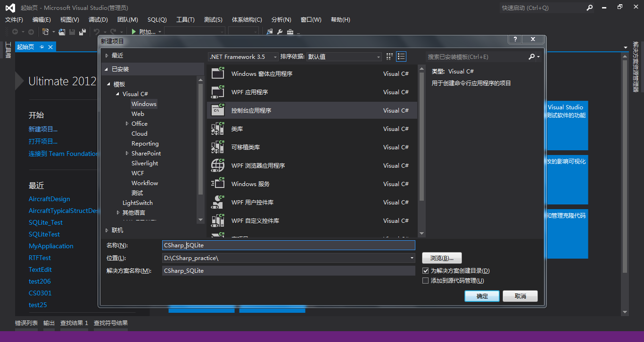Select 控制台应用程序 template
Image resolution: width=644 pixels, height=342 pixels.
click(x=312, y=110)
